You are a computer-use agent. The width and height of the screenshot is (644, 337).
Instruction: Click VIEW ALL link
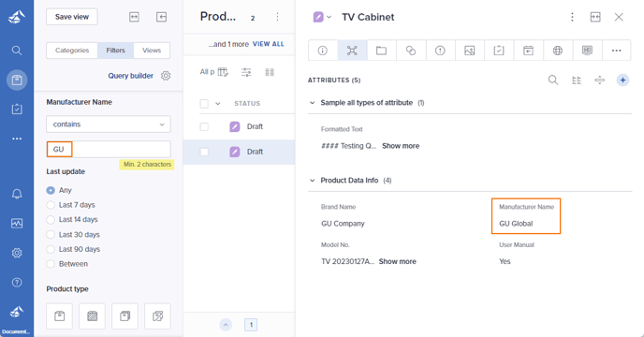point(269,44)
